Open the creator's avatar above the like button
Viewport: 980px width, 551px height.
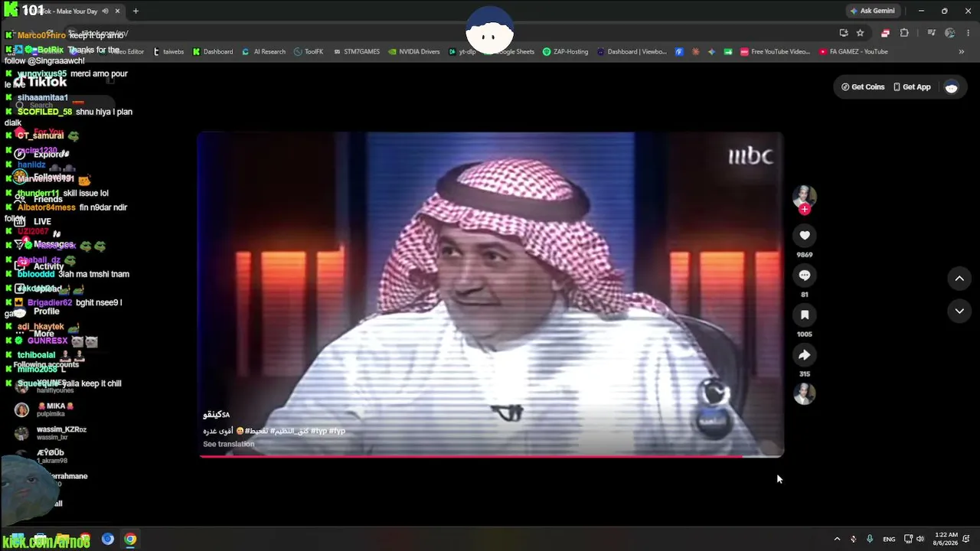coord(804,195)
